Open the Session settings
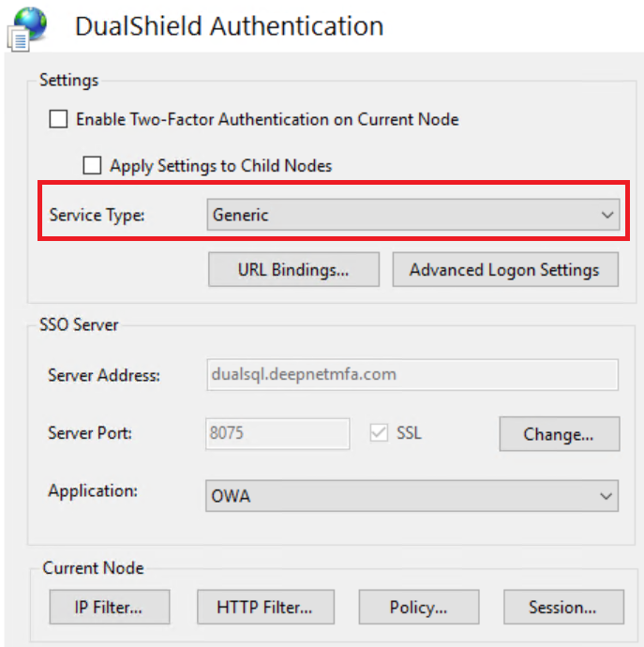Viewport: 644px width, 647px height. 562,607
